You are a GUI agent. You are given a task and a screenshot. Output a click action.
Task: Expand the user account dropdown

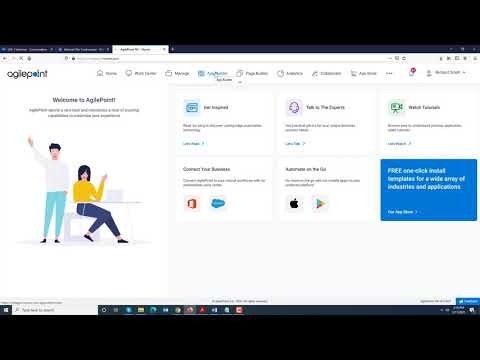click(x=446, y=72)
